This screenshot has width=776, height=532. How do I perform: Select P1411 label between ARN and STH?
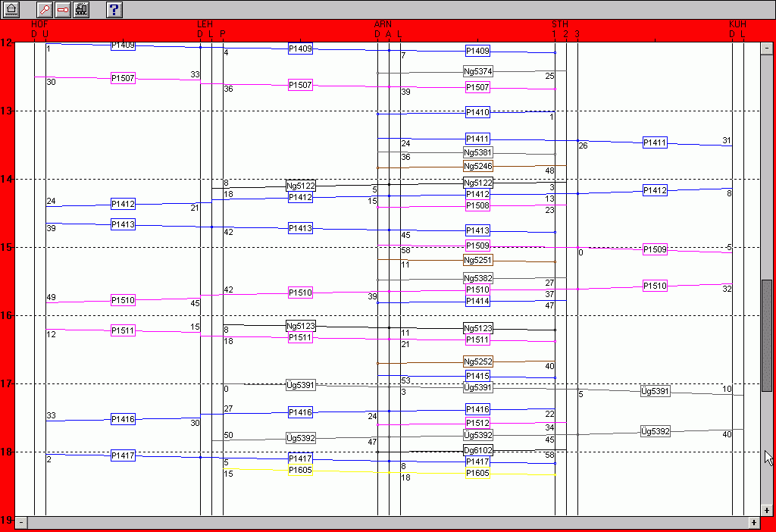[x=477, y=139]
